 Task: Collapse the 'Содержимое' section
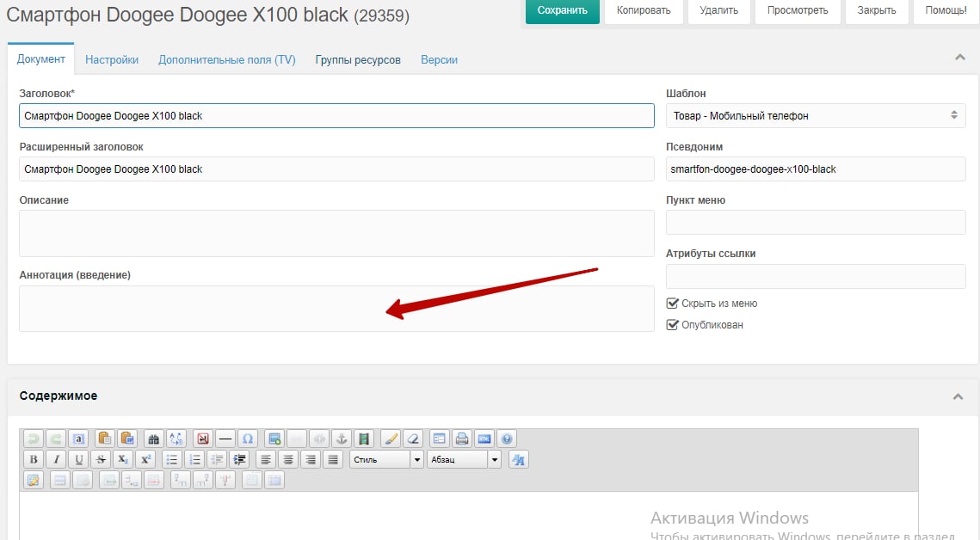point(958,396)
